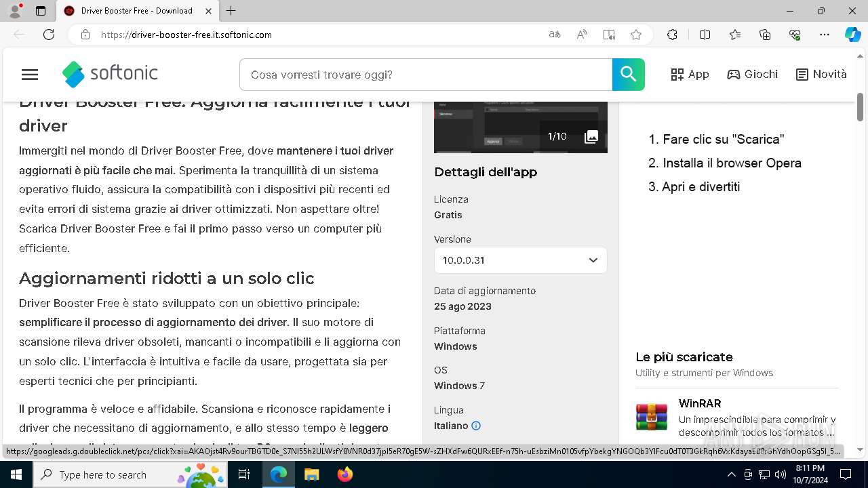Open the Favorites list
Viewport: 868px width, 488px height.
735,35
